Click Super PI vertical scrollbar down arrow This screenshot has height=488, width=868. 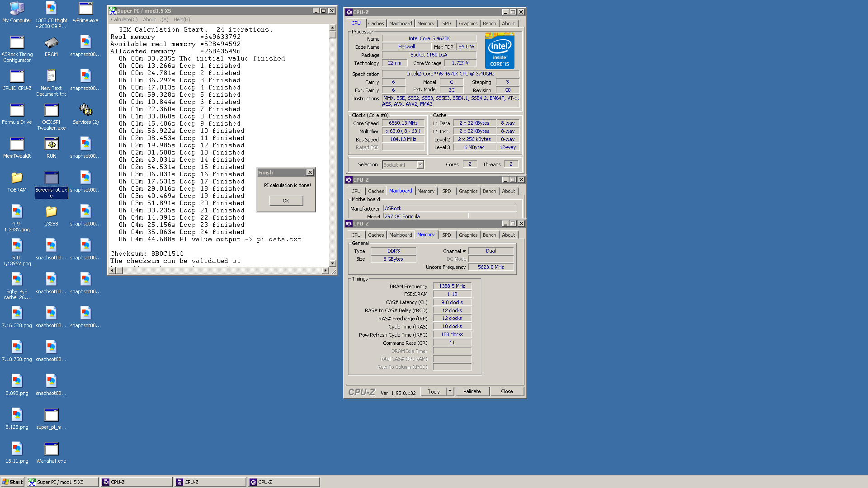(x=333, y=263)
